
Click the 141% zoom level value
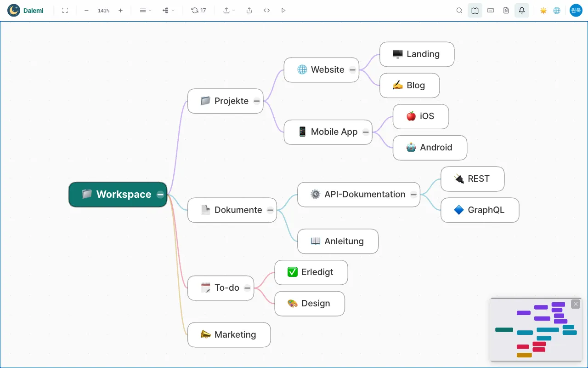coord(103,10)
